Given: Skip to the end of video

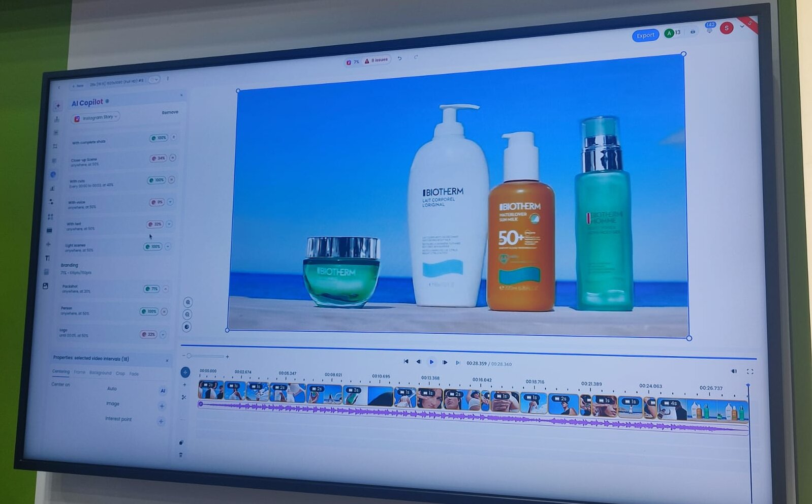Looking at the screenshot, I should (x=458, y=363).
